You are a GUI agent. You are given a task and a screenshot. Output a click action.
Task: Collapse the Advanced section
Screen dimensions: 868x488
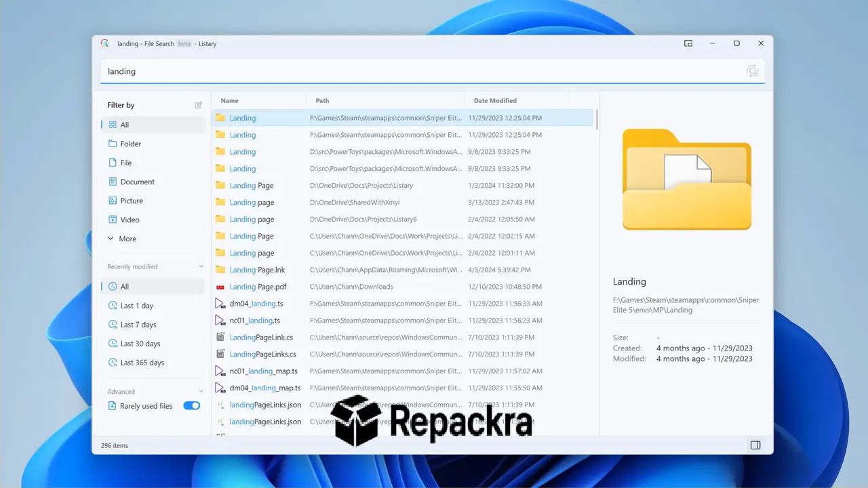pyautogui.click(x=201, y=392)
